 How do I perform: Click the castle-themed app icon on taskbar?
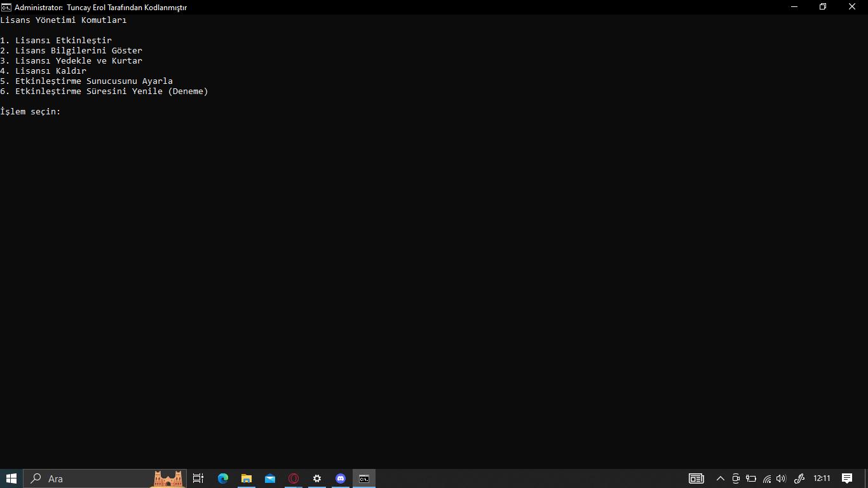pos(168,478)
